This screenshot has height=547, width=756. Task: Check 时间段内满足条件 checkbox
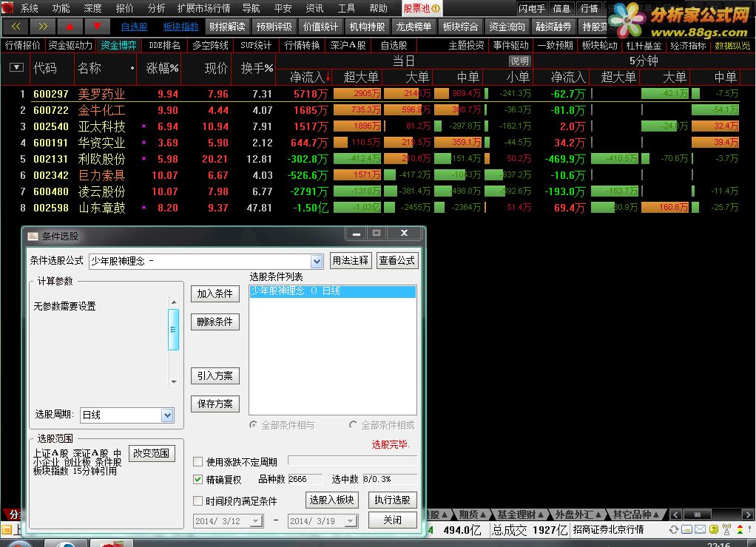pyautogui.click(x=198, y=500)
